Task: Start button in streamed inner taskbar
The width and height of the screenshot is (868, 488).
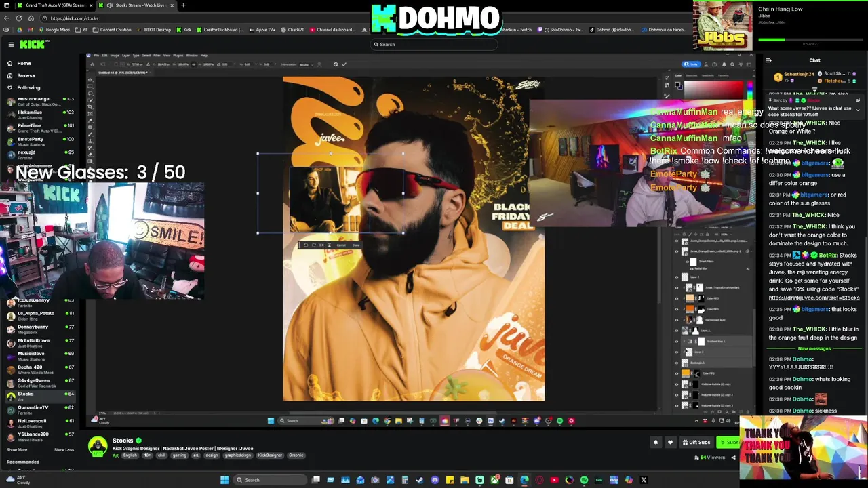Action: [271, 421]
